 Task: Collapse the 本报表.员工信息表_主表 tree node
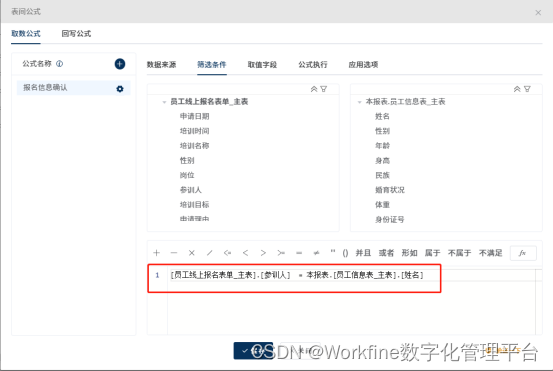tap(359, 102)
